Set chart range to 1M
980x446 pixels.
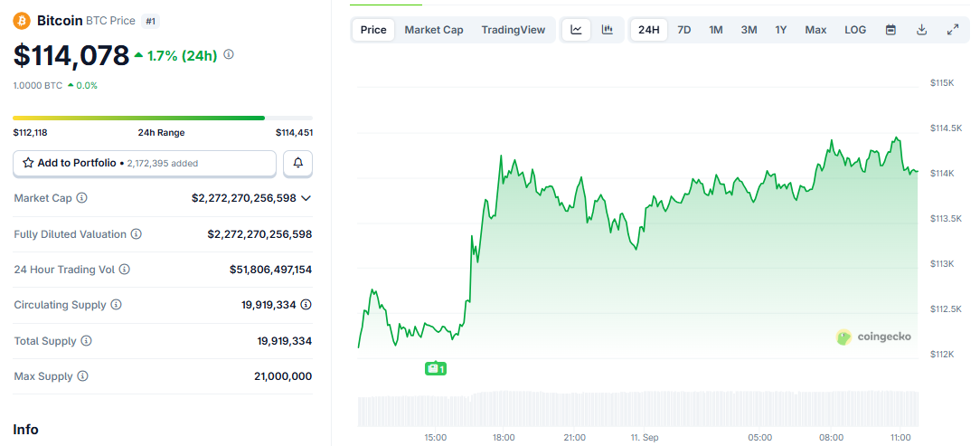(x=716, y=29)
